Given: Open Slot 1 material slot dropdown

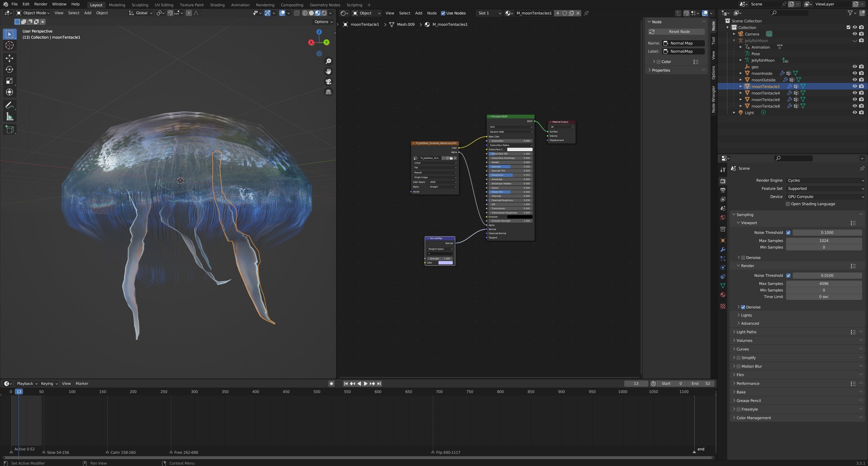Looking at the screenshot, I should [489, 13].
